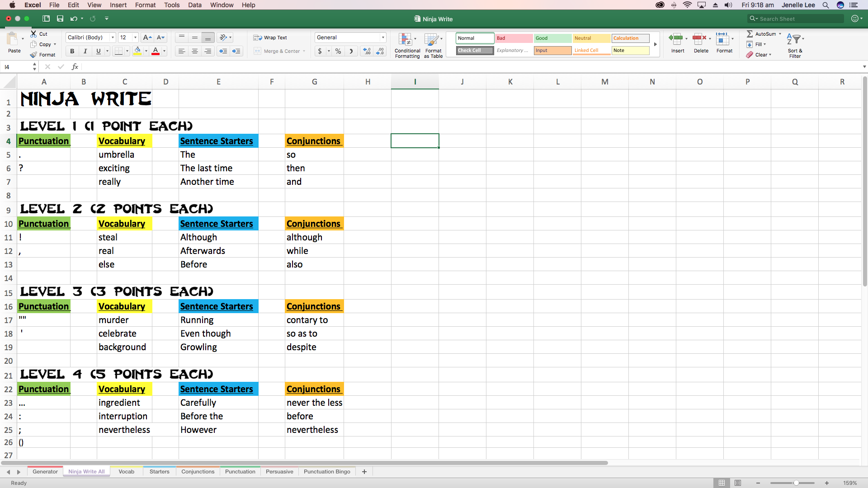Open the font name Calibri dropdown
Image resolution: width=868 pixels, height=488 pixels.
113,38
